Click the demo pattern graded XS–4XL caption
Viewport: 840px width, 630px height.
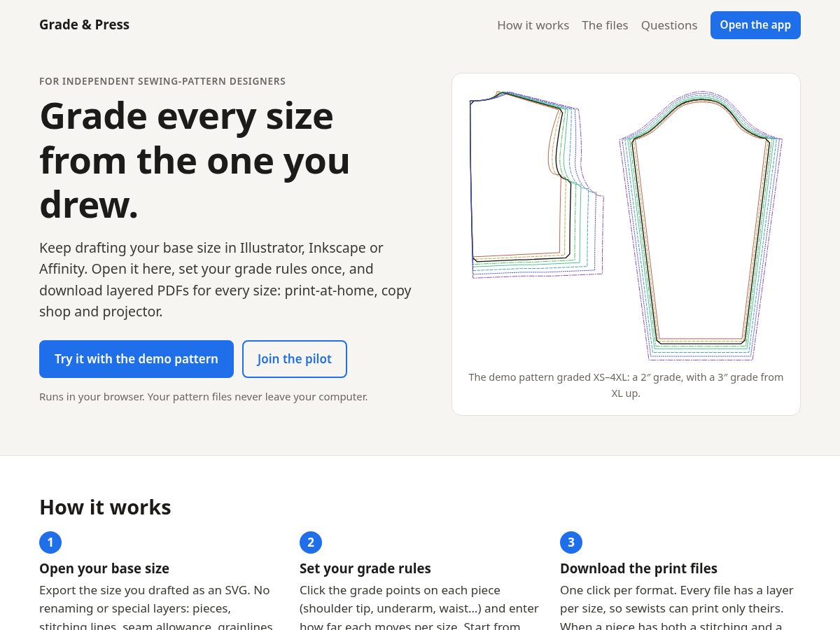click(626, 385)
